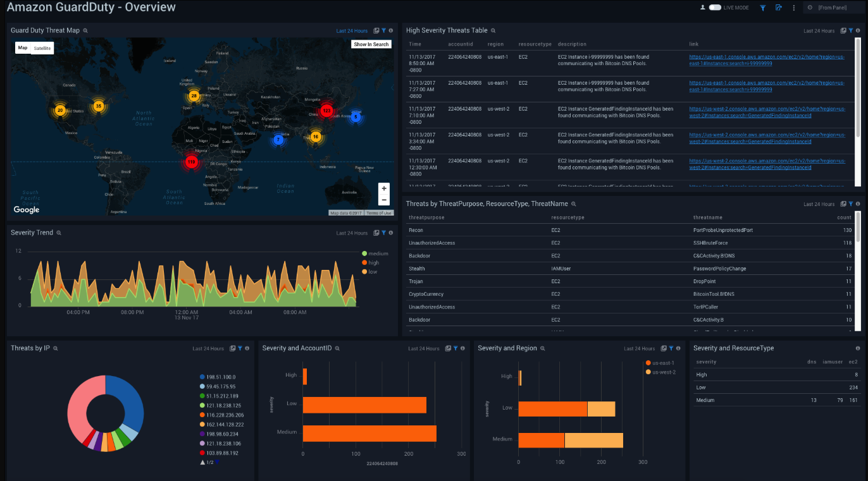Open the three-dot overflow menu in top toolbar
Viewport: 868px width, 481px height.
795,7
